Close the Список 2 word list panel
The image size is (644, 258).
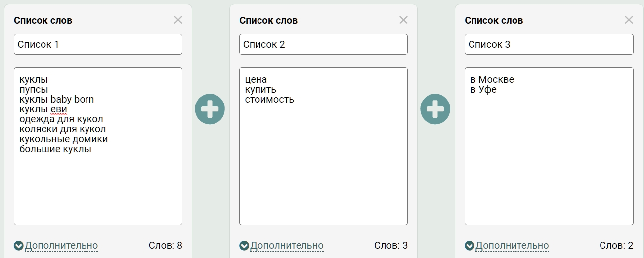tap(403, 20)
